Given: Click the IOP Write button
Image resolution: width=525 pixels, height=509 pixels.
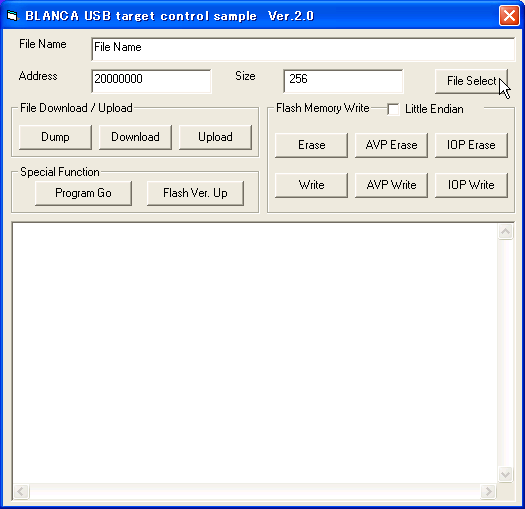Looking at the screenshot, I should coord(471,185).
